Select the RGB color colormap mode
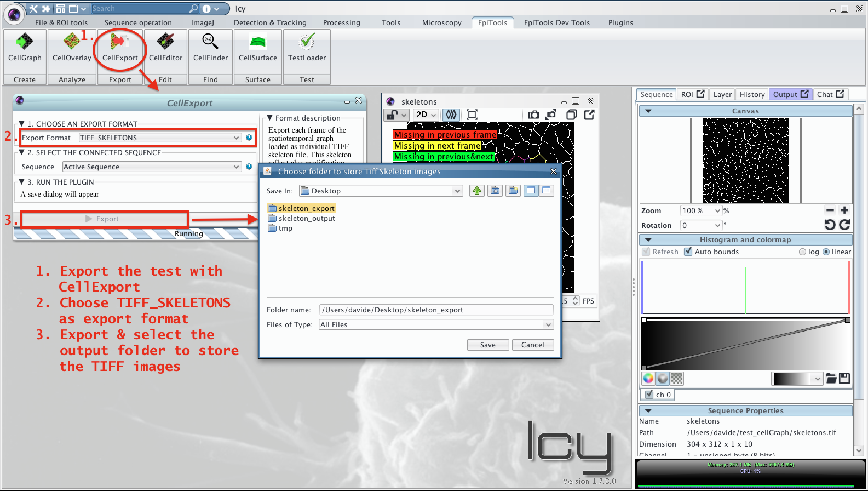Viewport: 868px width, 491px height. [x=648, y=378]
